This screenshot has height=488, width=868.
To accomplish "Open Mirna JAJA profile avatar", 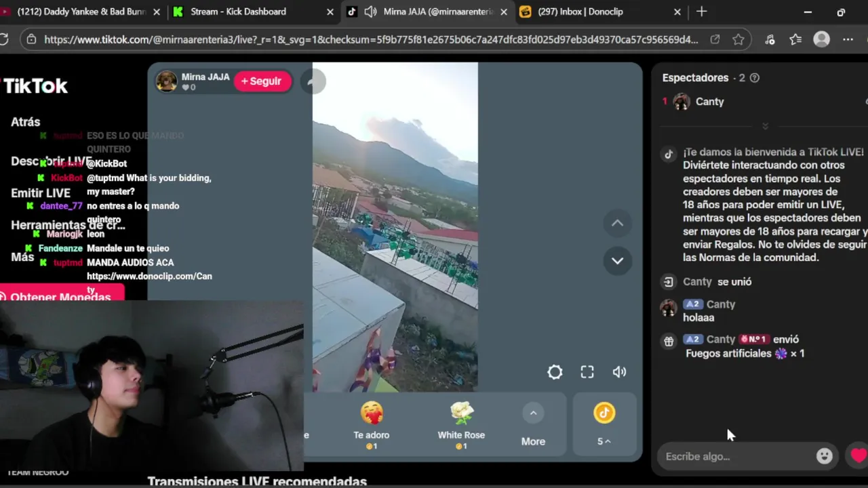I will tap(166, 81).
